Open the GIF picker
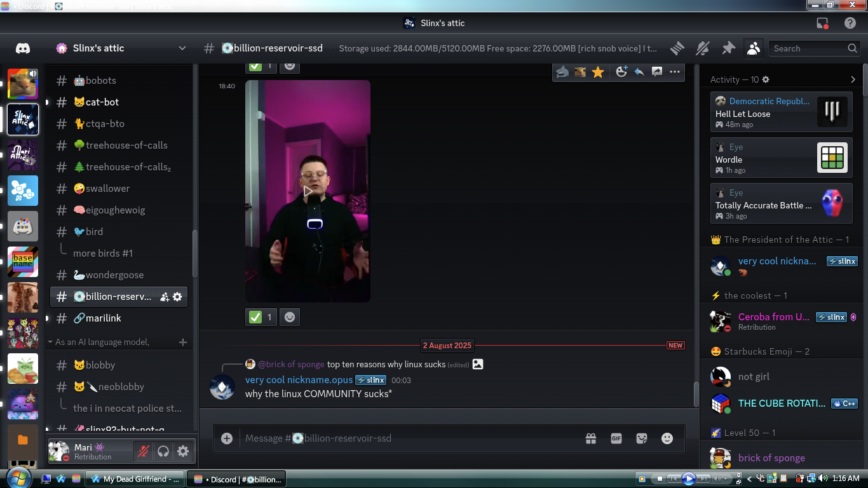Screen dimensions: 868x488 [616, 438]
